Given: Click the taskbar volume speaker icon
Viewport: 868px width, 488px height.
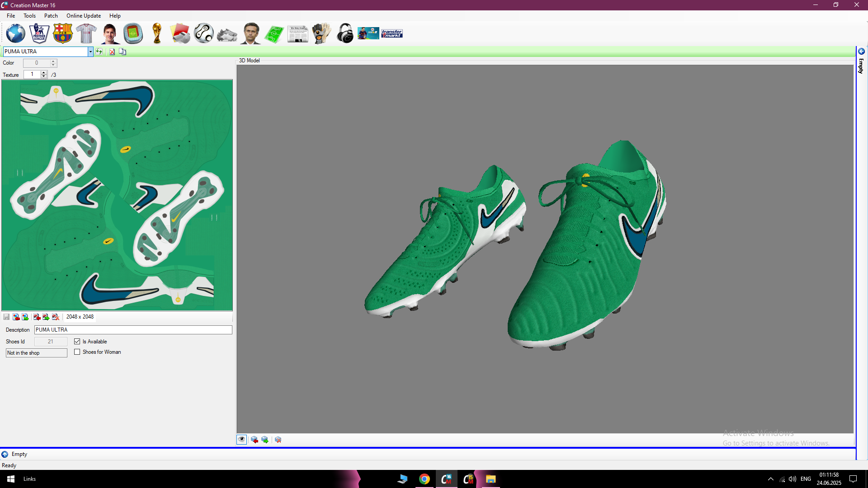Looking at the screenshot, I should (x=793, y=479).
